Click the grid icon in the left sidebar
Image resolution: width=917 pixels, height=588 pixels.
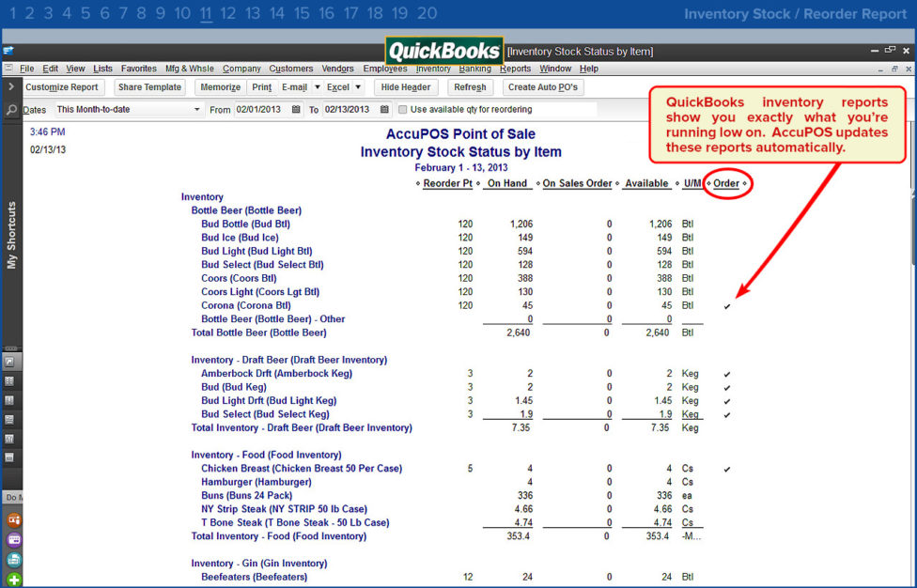click(x=10, y=381)
